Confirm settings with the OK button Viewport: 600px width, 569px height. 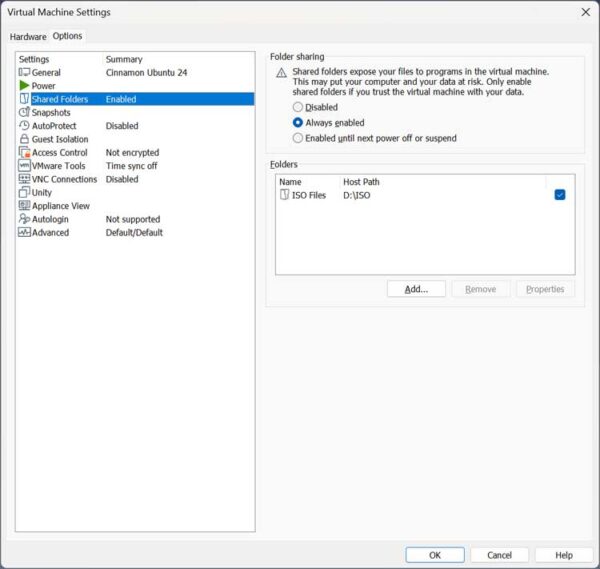pos(435,555)
